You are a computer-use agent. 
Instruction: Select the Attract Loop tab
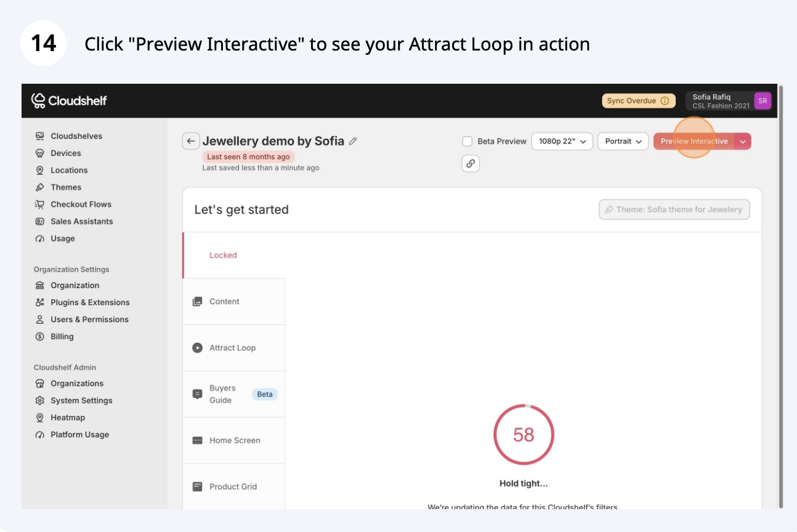pos(232,348)
